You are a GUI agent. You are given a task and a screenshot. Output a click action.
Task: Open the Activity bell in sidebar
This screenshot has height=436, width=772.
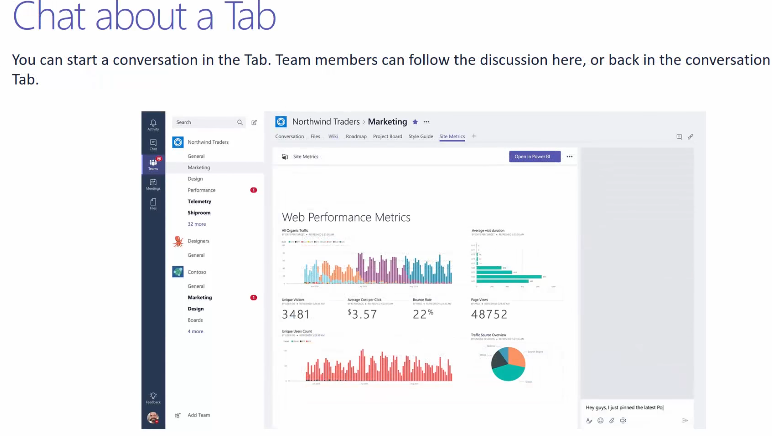[153, 123]
